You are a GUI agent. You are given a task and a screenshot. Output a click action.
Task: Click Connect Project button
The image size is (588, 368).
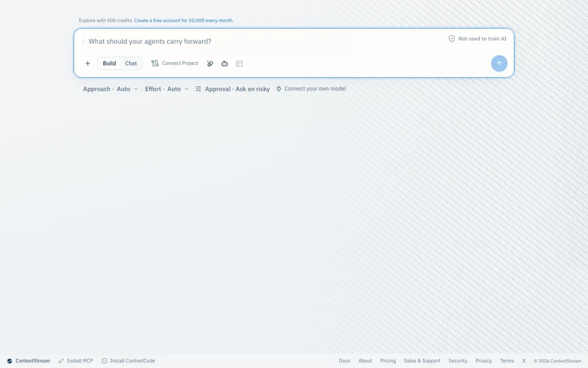coord(175,63)
